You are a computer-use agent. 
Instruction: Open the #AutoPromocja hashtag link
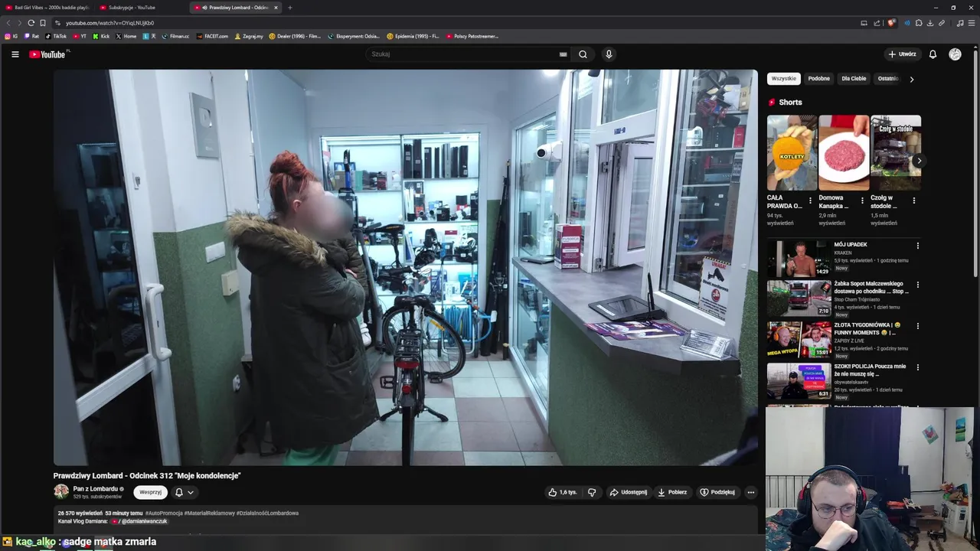(x=164, y=513)
